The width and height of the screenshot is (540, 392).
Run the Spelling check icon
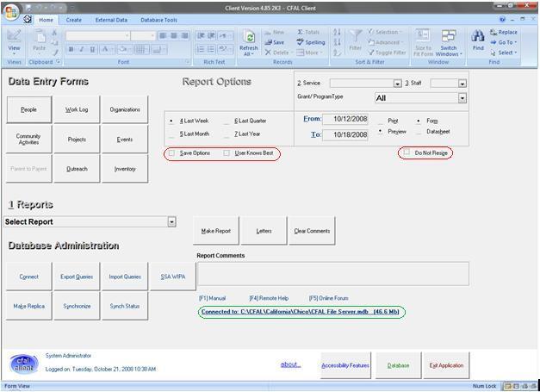(300, 42)
